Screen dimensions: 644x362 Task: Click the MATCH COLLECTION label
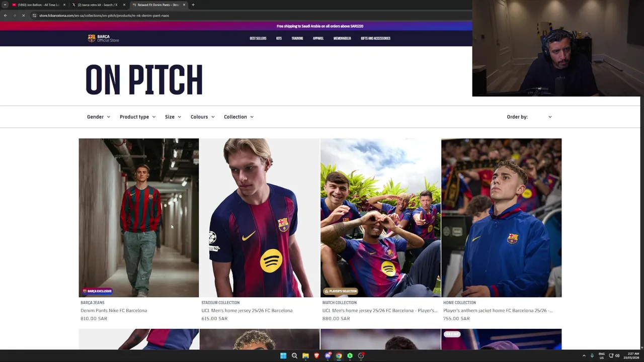340,303
